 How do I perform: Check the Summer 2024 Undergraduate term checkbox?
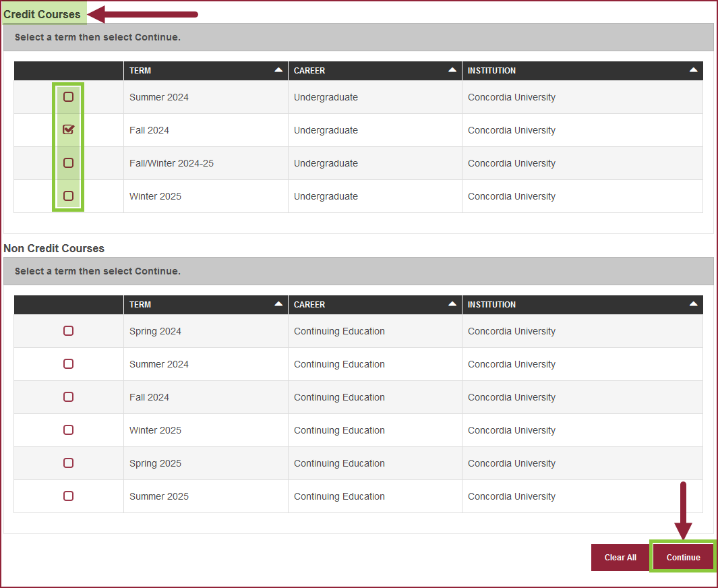[68, 96]
